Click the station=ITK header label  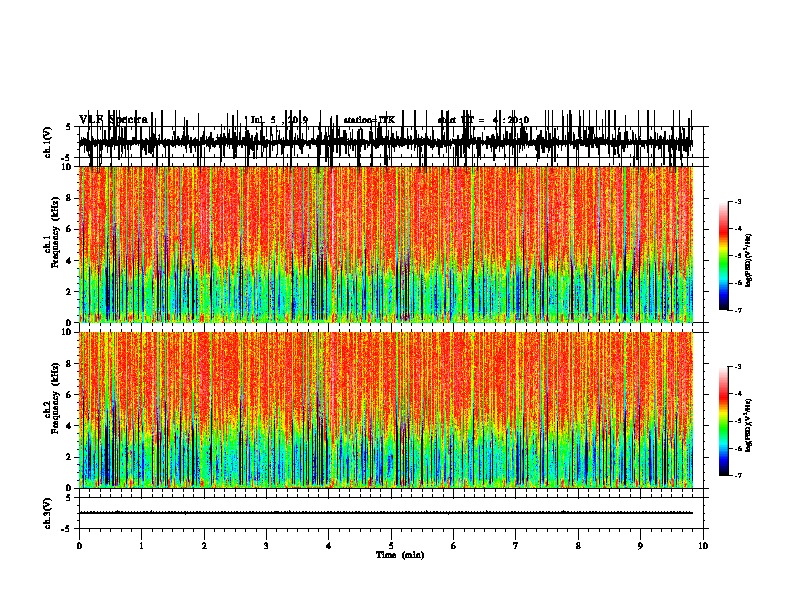[369, 120]
